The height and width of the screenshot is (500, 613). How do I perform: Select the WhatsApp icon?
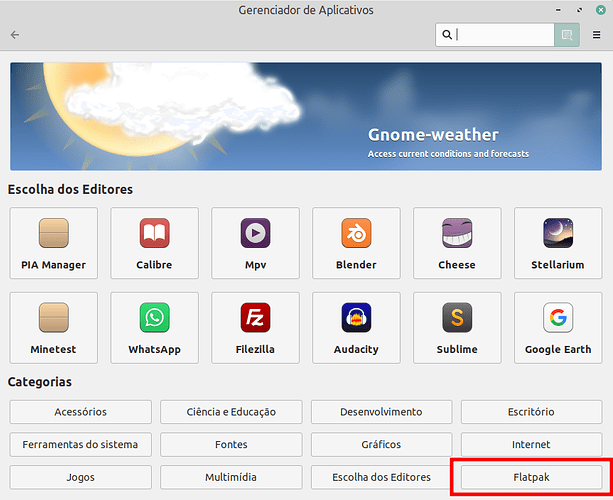pyautogui.click(x=154, y=327)
